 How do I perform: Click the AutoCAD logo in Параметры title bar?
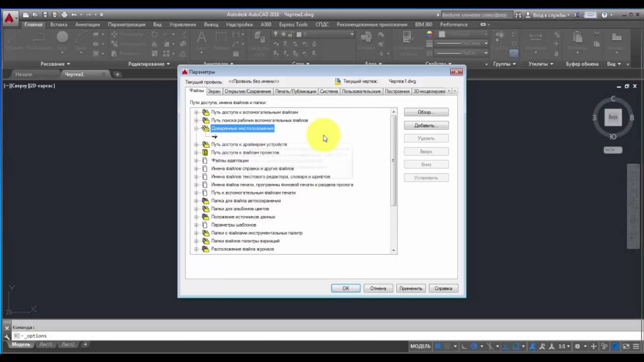click(x=185, y=72)
